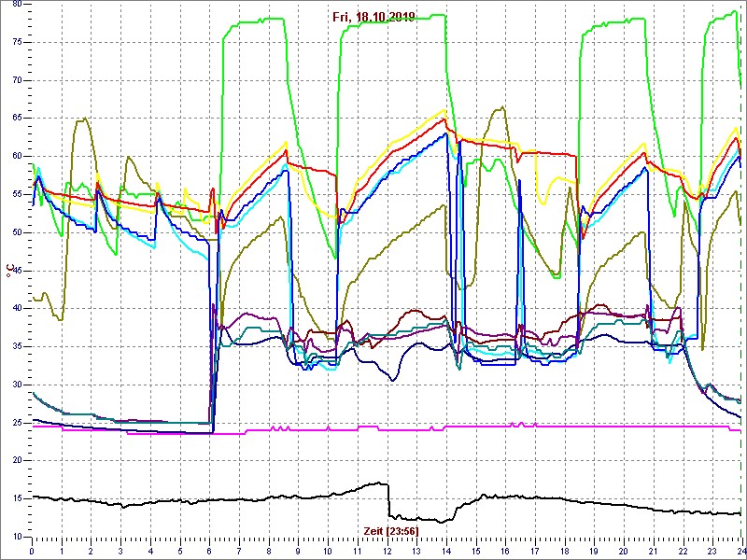The height and width of the screenshot is (560, 747).
Task: Click the 'Zeit [23:56]' axis label
Action: click(391, 530)
